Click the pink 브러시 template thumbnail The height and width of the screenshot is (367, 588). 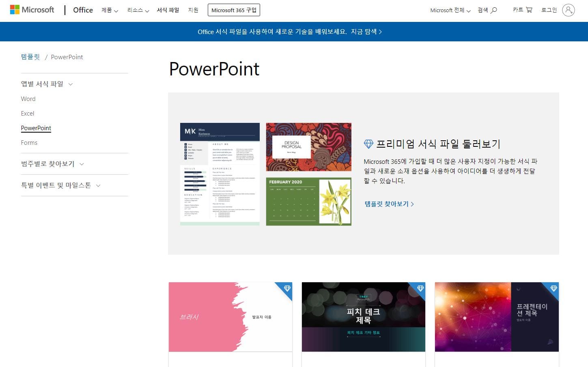230,317
